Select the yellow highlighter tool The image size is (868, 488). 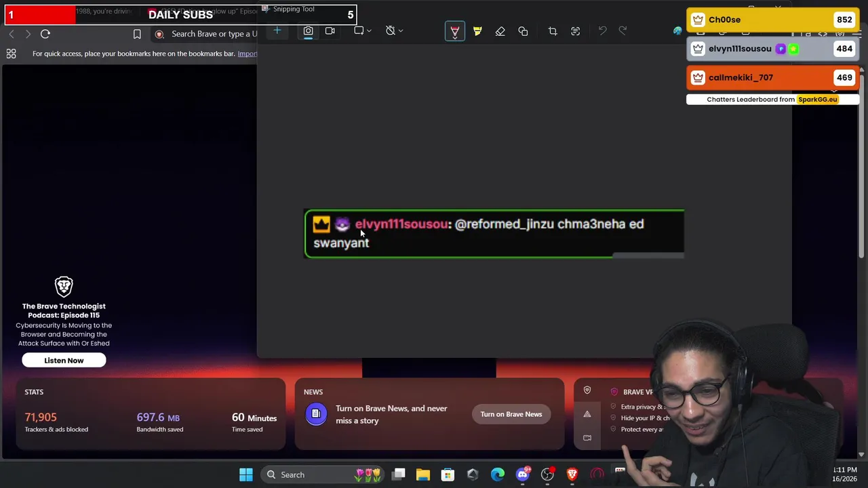click(477, 31)
